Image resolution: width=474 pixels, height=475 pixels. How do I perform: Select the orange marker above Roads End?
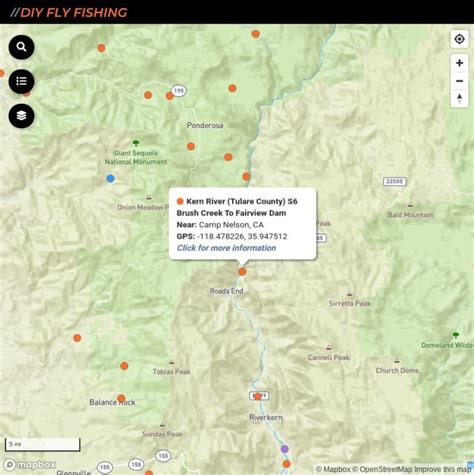[242, 272]
